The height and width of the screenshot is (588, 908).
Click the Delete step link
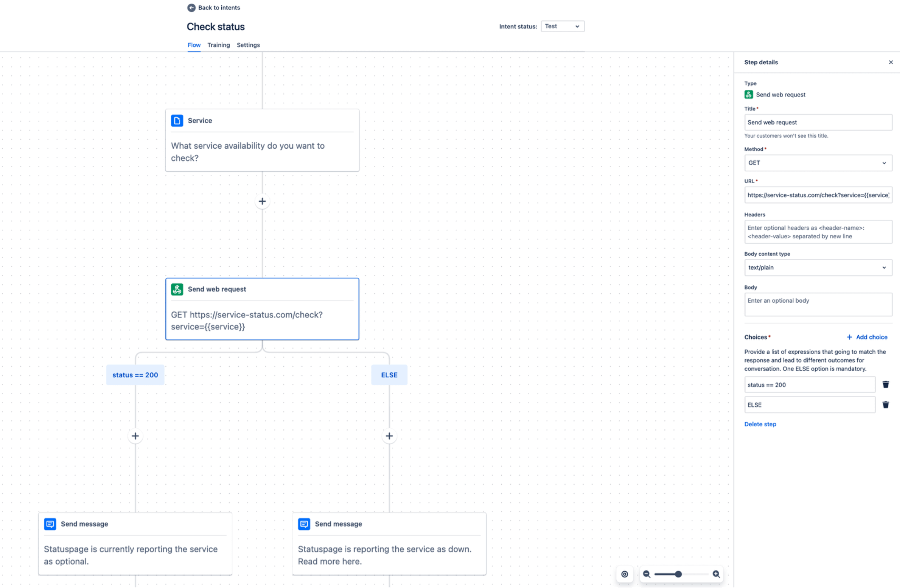[x=760, y=424]
